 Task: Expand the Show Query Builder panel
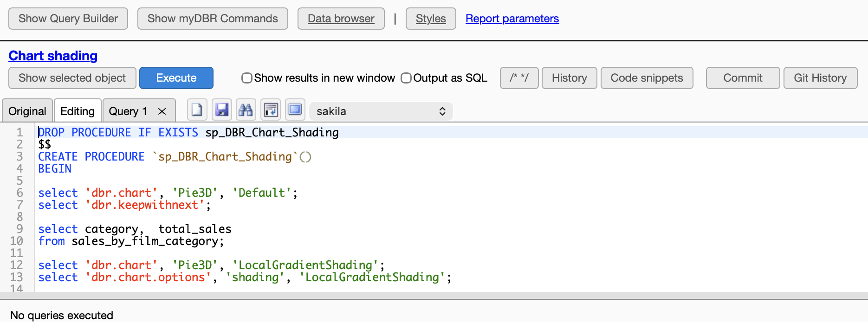(68, 19)
